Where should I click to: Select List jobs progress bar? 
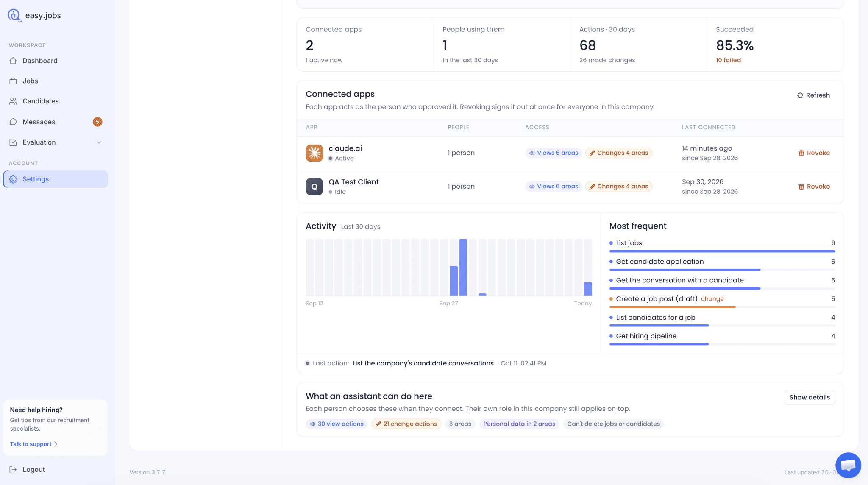(722, 251)
